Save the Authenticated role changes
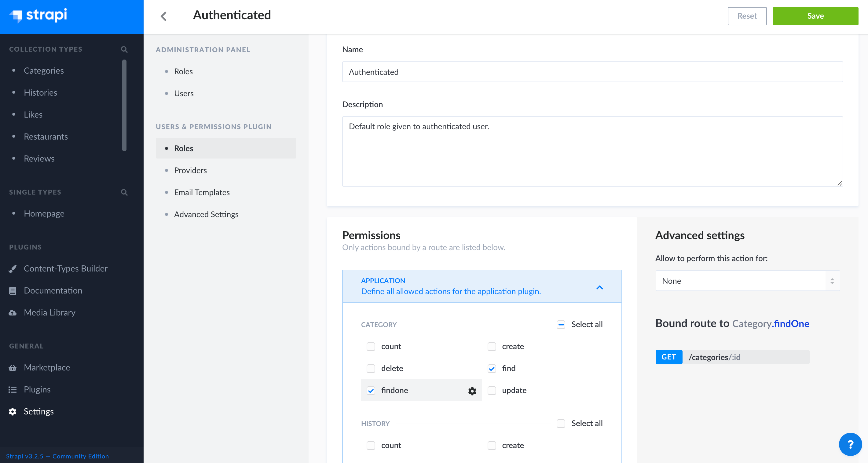Screen dimensions: 868x463 pos(815,16)
